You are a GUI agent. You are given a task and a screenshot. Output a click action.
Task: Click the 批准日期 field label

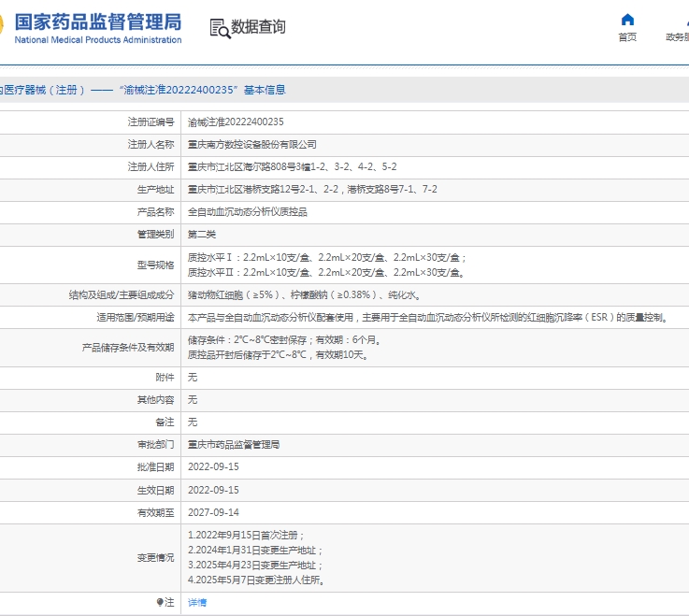(x=155, y=467)
